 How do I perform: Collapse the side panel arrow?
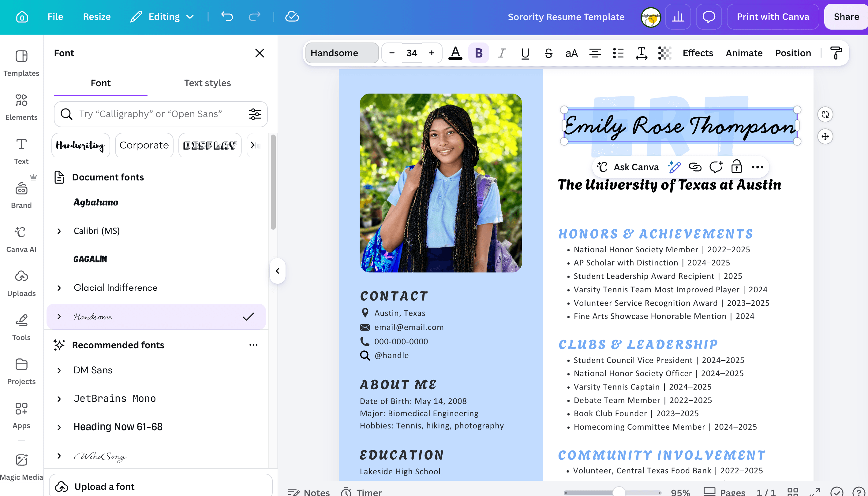(x=278, y=271)
